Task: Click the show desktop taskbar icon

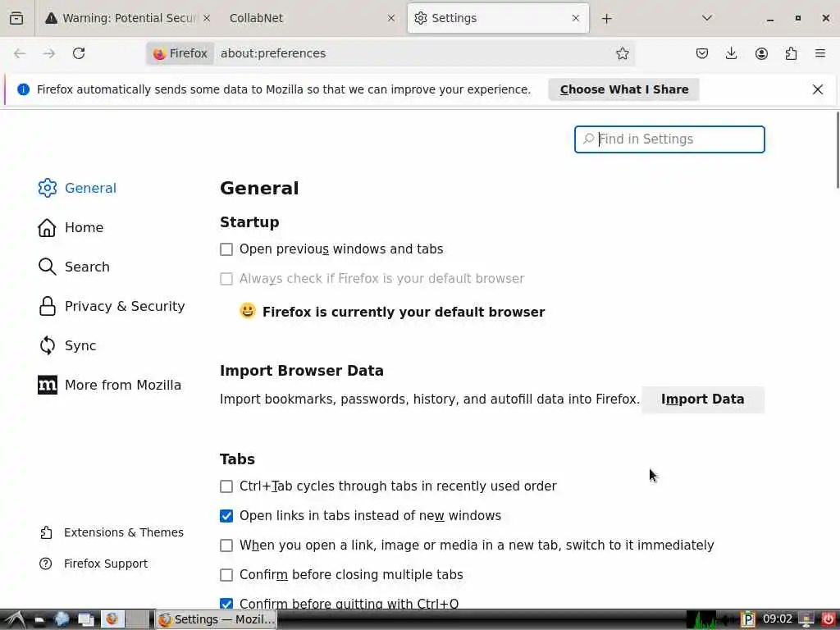Action: pyautogui.click(x=85, y=620)
